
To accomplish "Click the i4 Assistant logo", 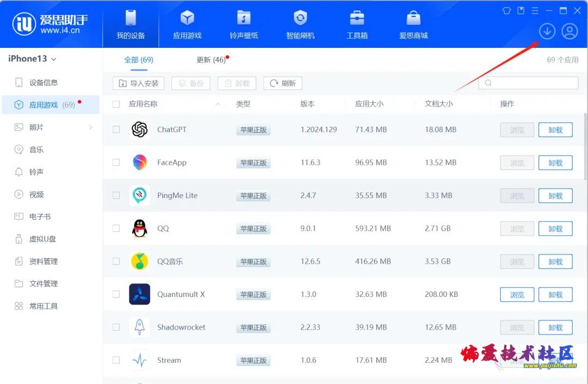I will (50, 24).
